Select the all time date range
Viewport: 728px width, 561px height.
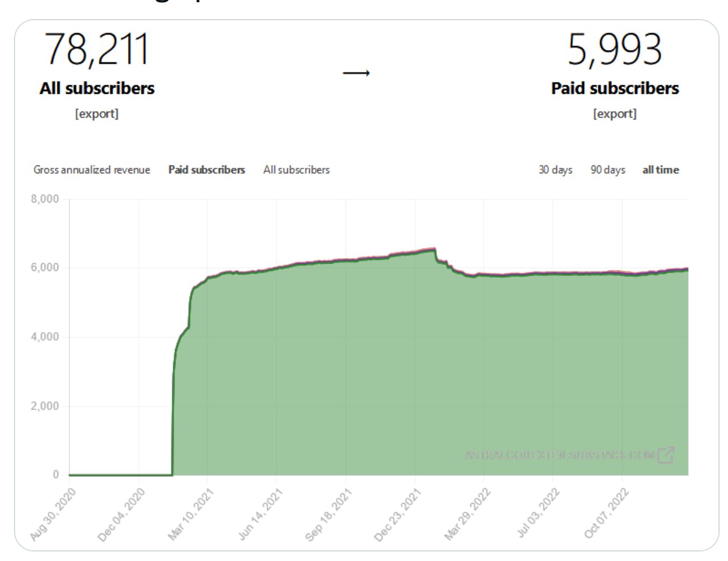[660, 169]
